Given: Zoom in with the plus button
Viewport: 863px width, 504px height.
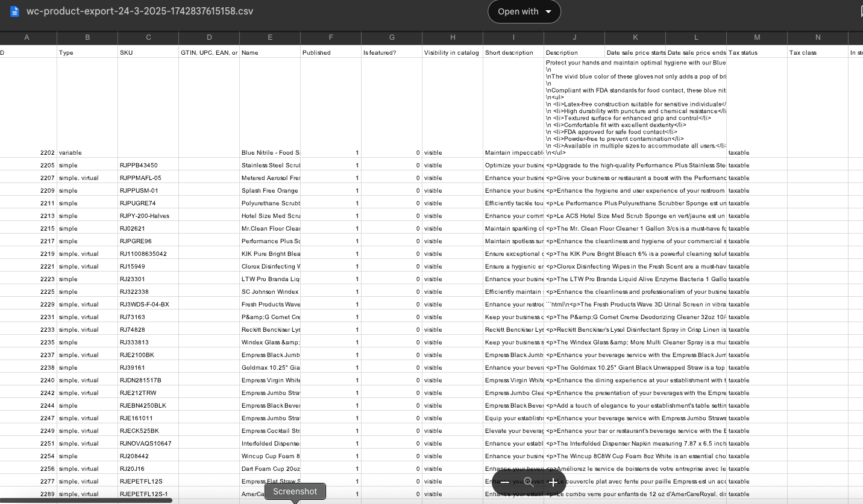Looking at the screenshot, I should [553, 482].
